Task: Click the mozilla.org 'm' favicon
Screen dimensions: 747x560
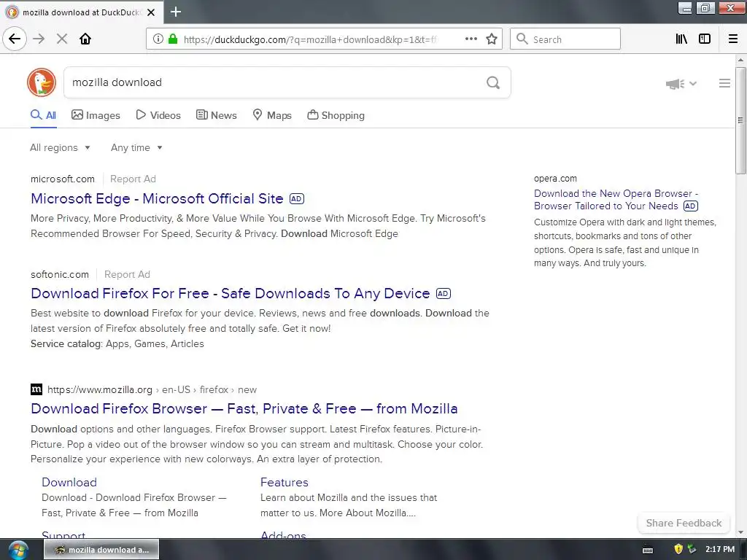Action: click(x=36, y=389)
